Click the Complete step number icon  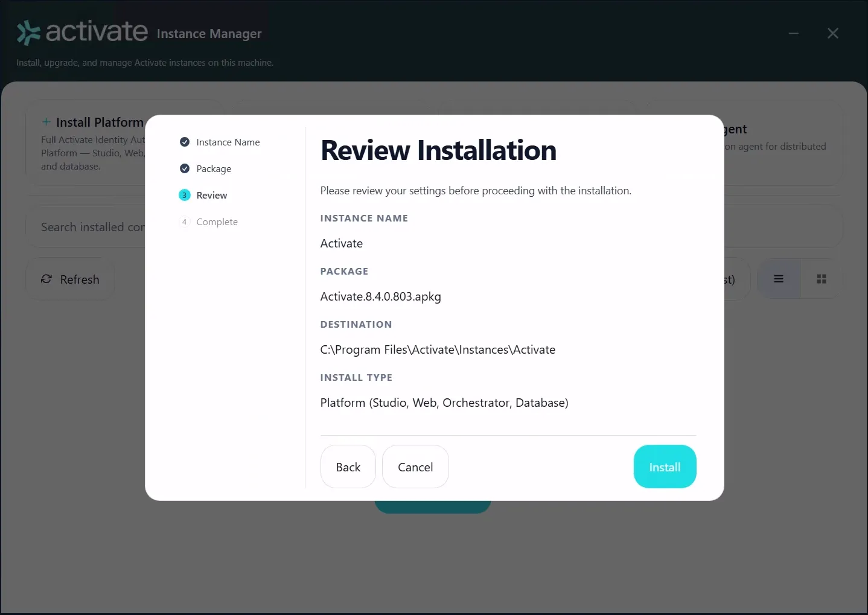tap(185, 221)
